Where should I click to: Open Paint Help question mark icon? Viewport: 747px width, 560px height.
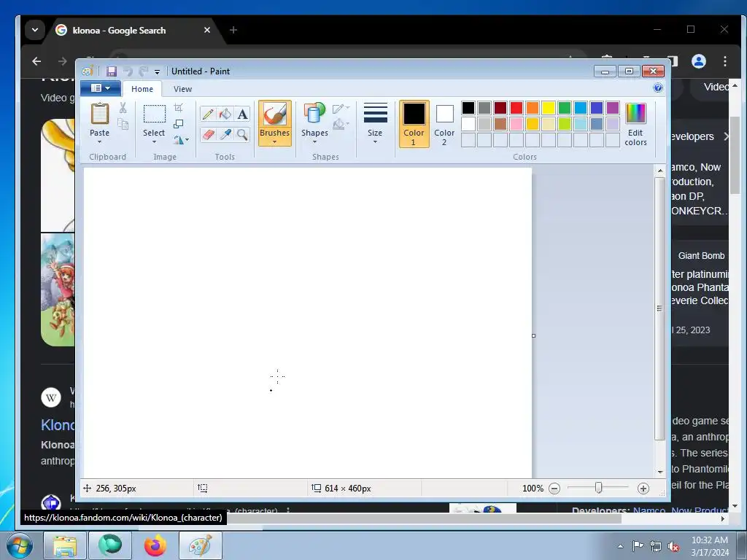(x=658, y=87)
